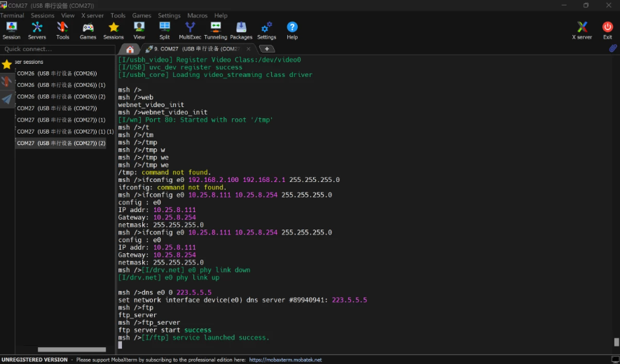
Task: Click the 'set network interface device(e0)' line
Action: click(242, 300)
